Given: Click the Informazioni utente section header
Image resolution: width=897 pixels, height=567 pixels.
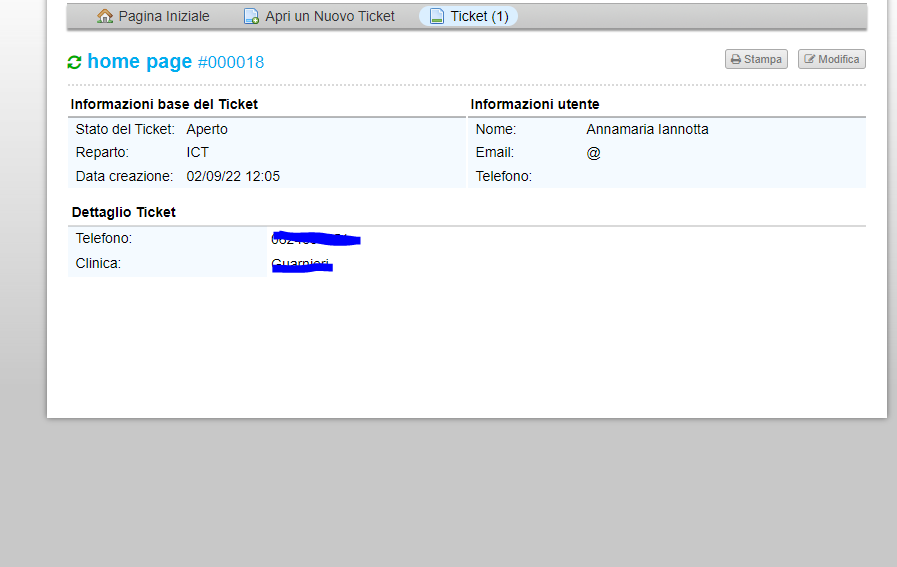Looking at the screenshot, I should click(x=535, y=104).
